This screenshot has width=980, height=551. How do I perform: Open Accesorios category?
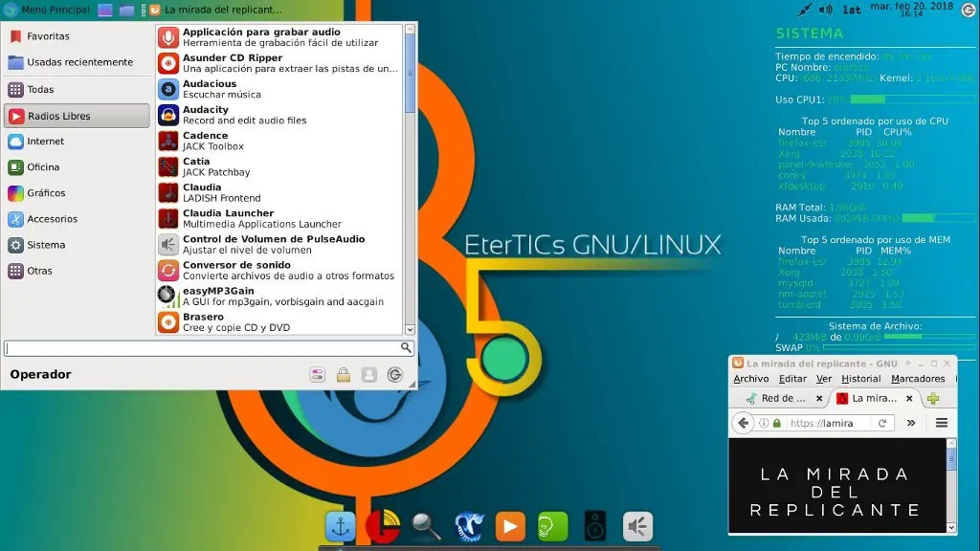tap(78, 219)
